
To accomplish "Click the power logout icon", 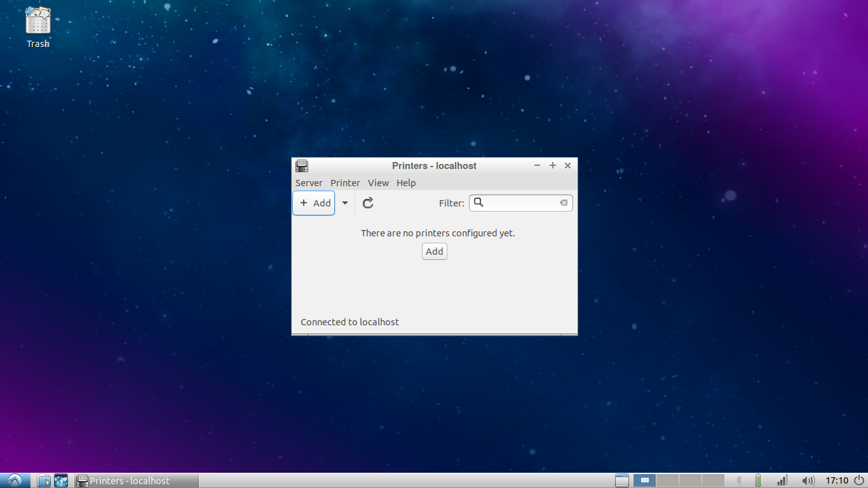I will [859, 481].
